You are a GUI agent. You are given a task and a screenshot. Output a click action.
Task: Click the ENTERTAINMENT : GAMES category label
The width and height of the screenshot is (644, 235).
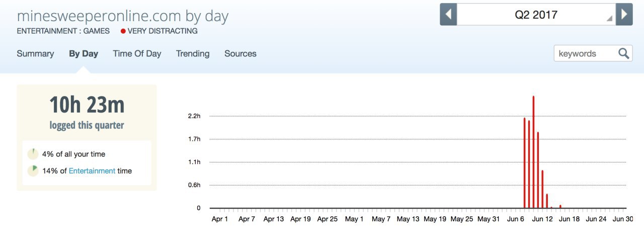[63, 31]
